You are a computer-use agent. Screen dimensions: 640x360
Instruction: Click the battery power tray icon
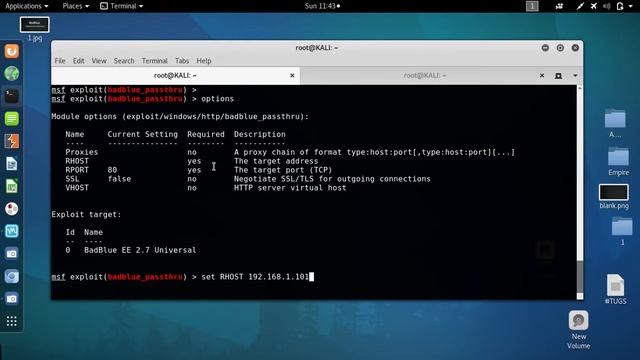click(x=620, y=6)
